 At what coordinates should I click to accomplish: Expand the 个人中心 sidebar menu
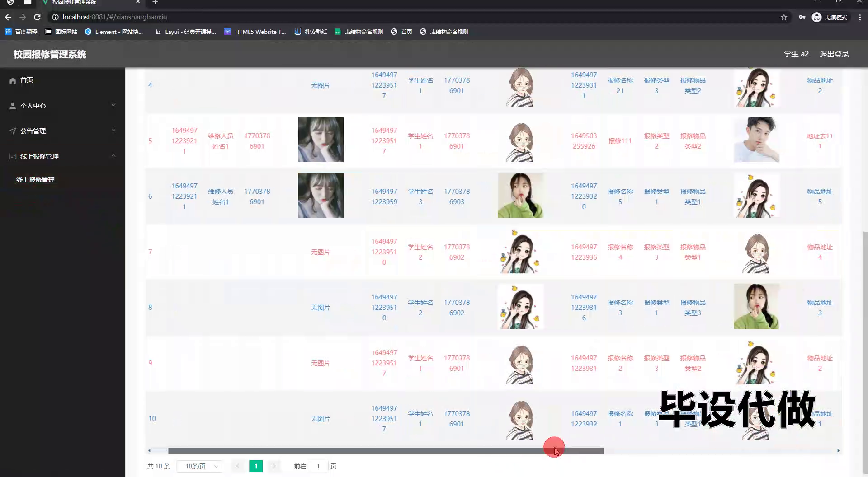tap(62, 106)
